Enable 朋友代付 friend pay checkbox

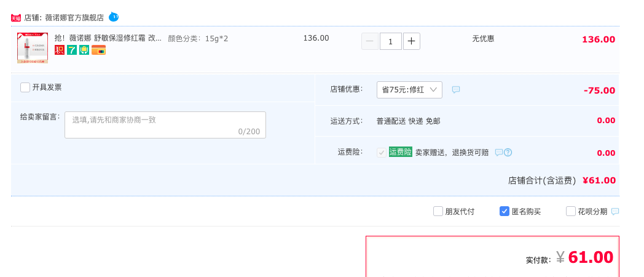[438, 212]
